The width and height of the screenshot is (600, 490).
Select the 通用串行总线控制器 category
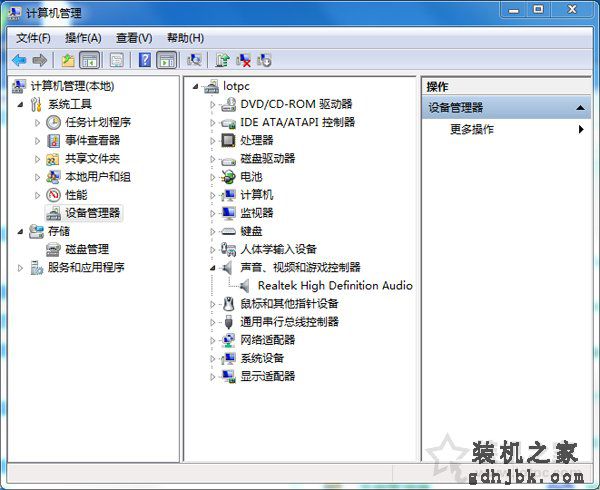(x=289, y=322)
